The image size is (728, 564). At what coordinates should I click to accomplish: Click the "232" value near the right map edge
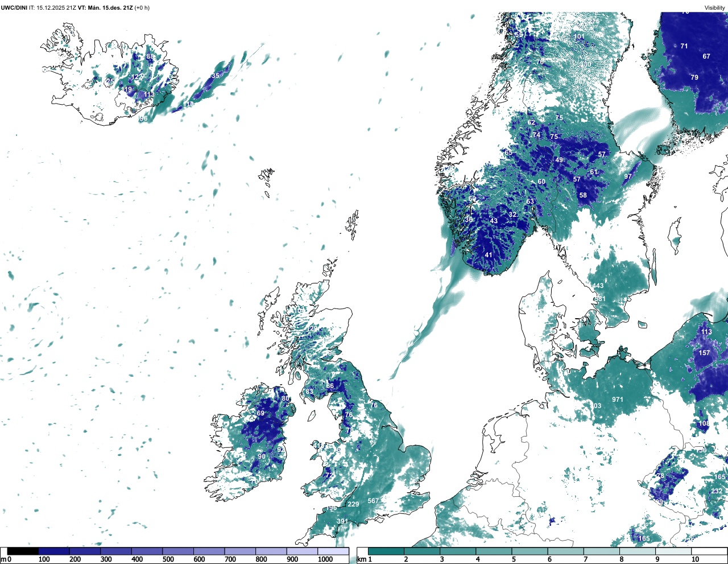tap(717, 491)
